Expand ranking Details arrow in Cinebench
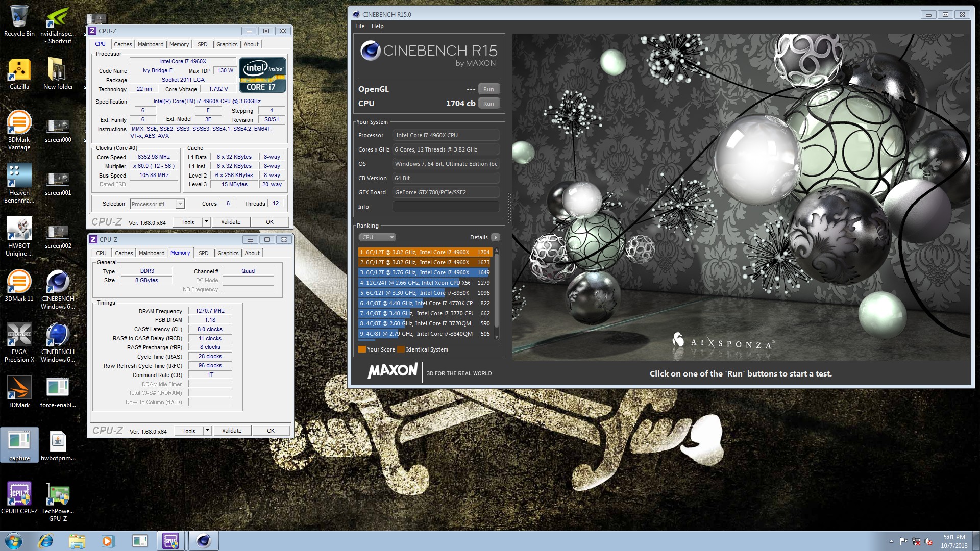The height and width of the screenshot is (551, 980). [495, 237]
